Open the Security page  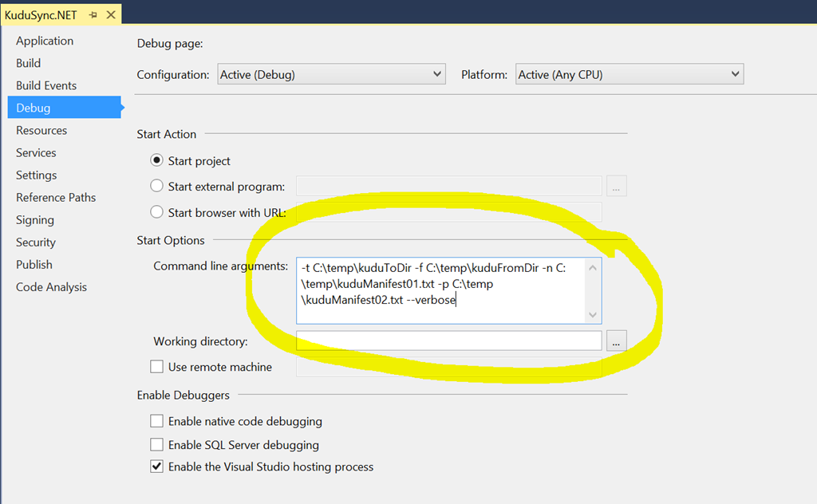(x=35, y=242)
